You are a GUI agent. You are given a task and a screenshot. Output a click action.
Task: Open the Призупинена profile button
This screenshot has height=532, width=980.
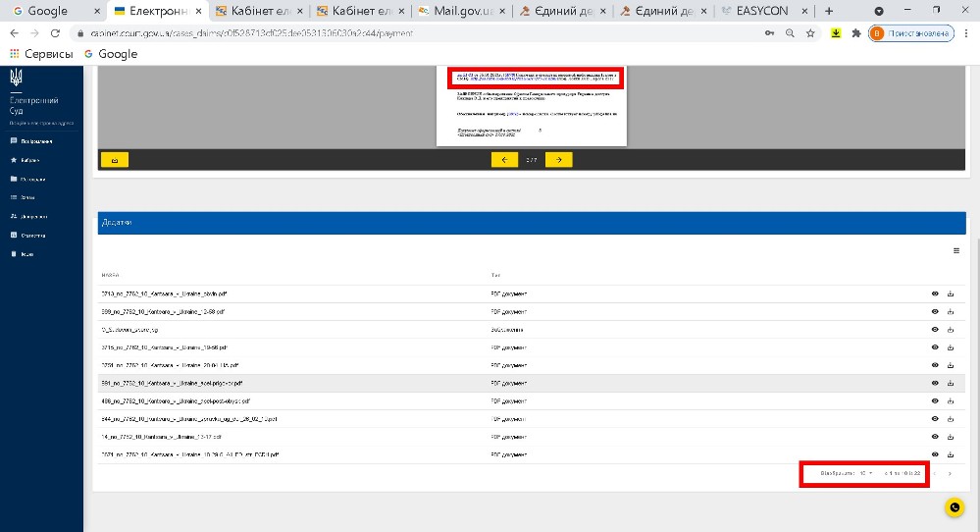click(x=911, y=33)
